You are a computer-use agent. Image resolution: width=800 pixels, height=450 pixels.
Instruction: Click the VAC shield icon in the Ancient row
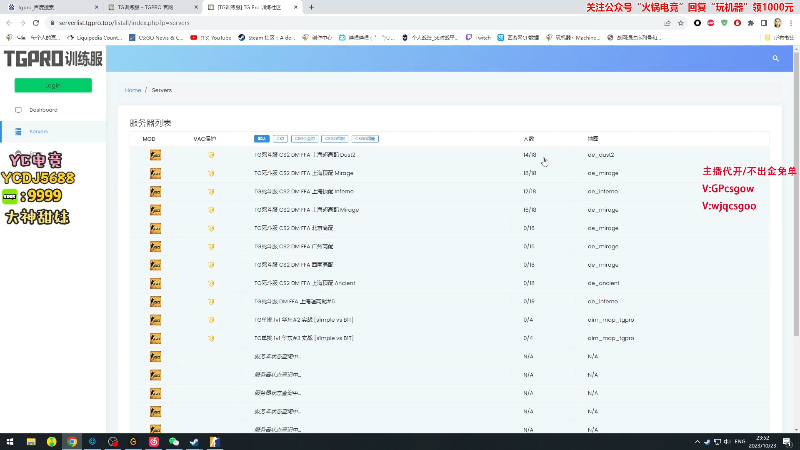pyautogui.click(x=211, y=283)
